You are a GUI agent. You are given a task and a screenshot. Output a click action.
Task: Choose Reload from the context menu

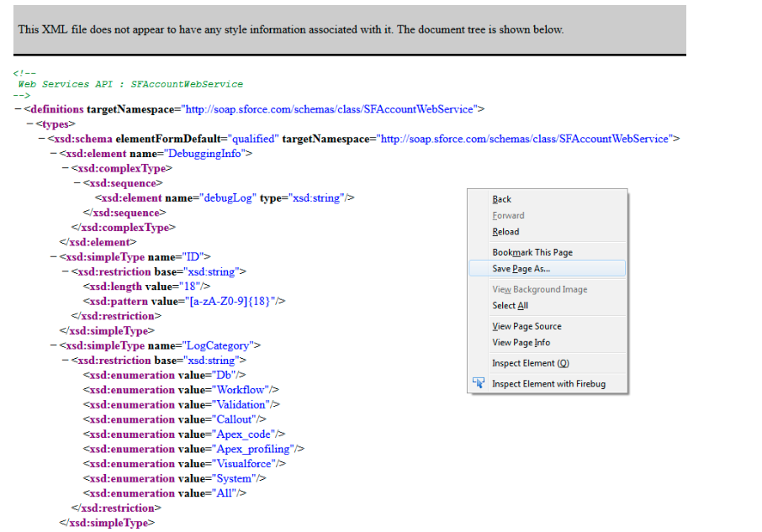coord(505,231)
